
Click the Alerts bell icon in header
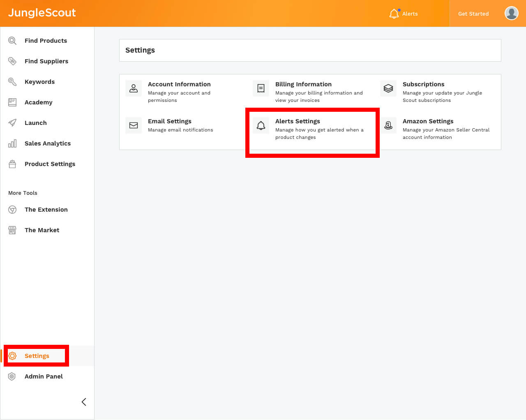click(x=394, y=14)
